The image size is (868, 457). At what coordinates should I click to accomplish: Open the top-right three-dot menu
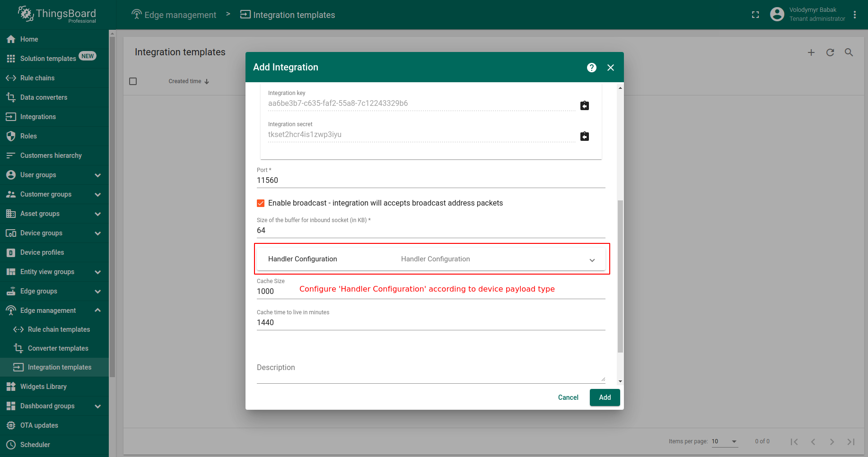pyautogui.click(x=855, y=15)
